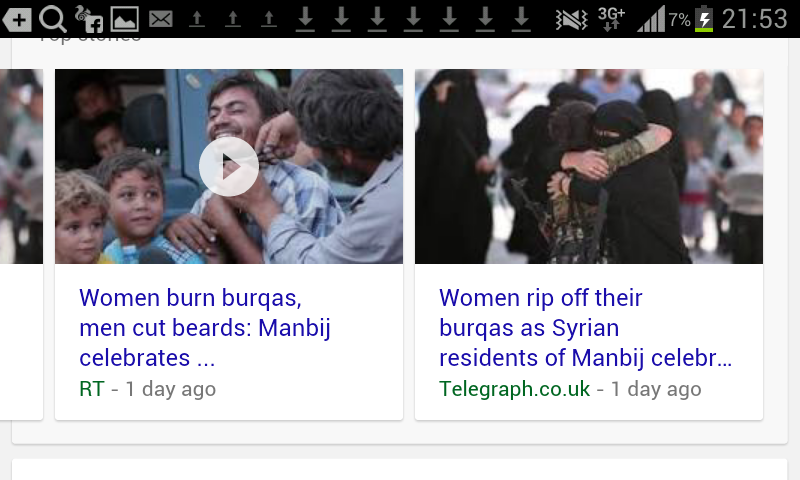Open the mail envelope notification icon

click(x=161, y=19)
